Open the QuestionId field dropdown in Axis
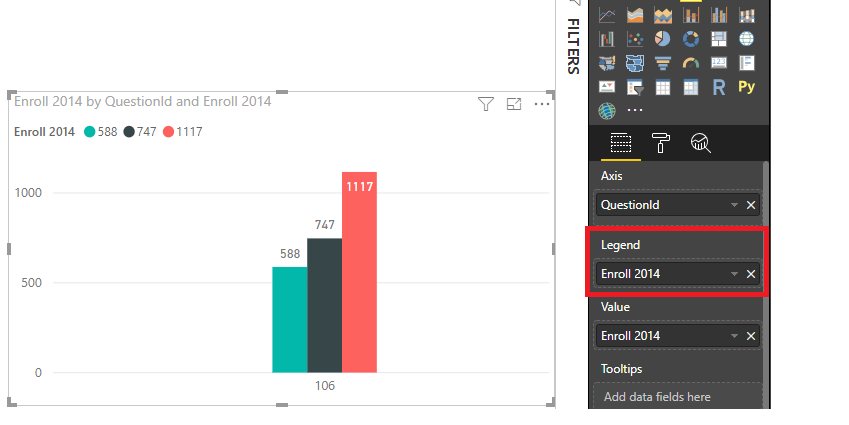The height and width of the screenshot is (425, 849). (x=734, y=205)
